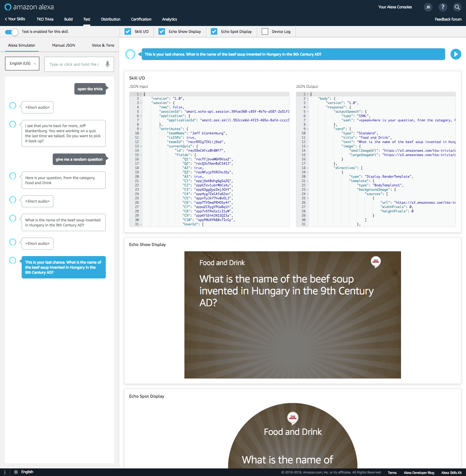Go back to Your Skills
The image size is (466, 476).
[x=15, y=19]
